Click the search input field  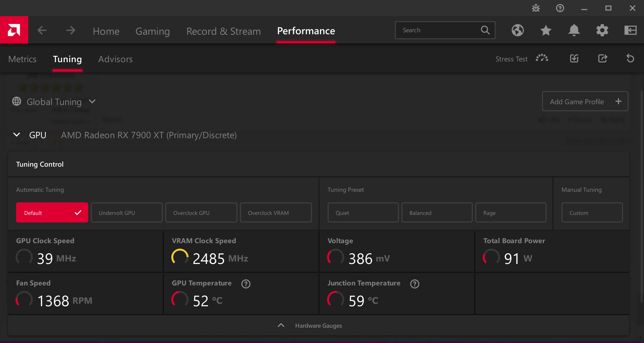pyautogui.click(x=445, y=30)
